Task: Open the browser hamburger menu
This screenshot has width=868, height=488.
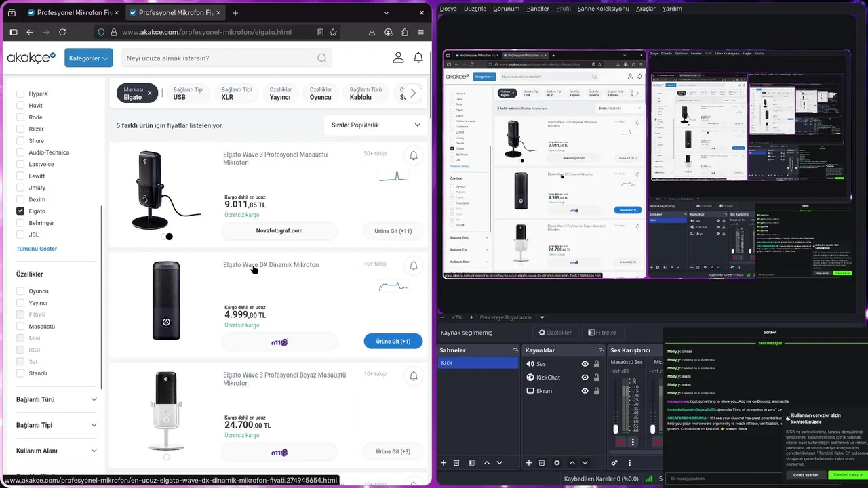Action: 421,32
